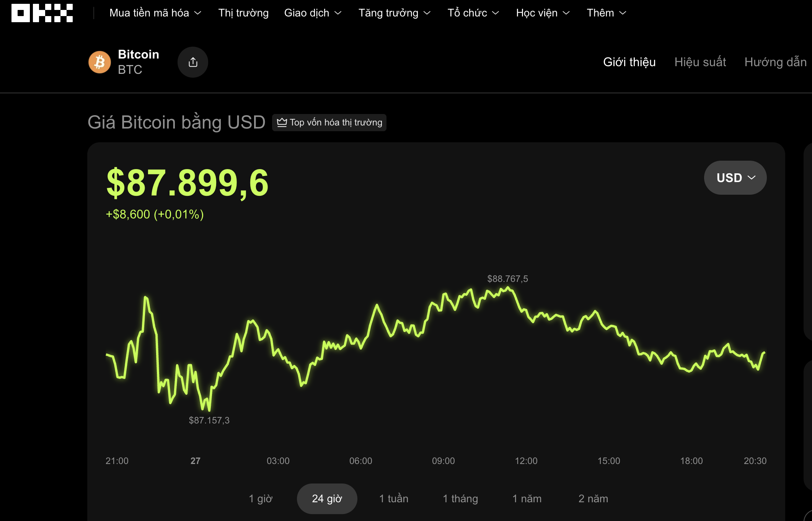
Task: Open the Tổ chức dropdown
Action: click(473, 13)
